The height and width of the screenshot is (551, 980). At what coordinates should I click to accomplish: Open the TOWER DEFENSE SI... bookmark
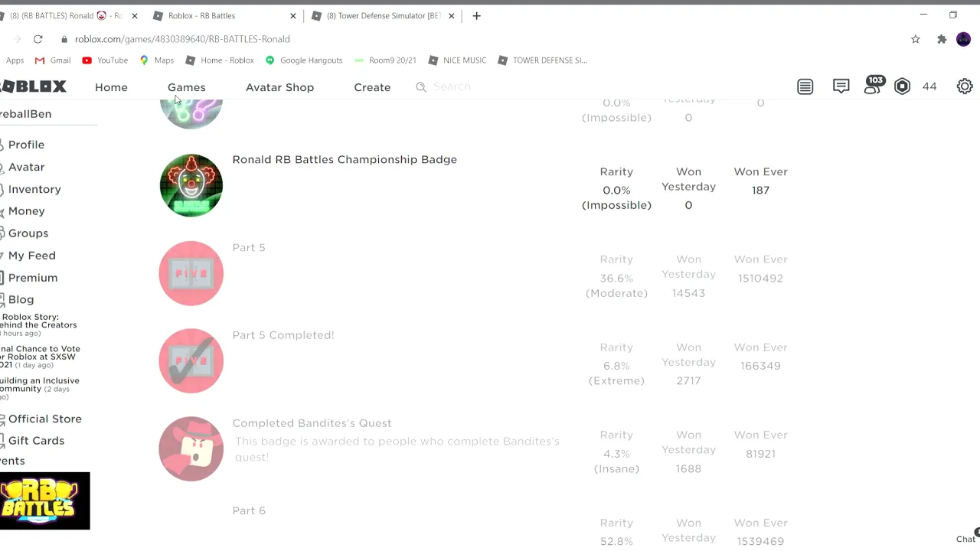(543, 60)
